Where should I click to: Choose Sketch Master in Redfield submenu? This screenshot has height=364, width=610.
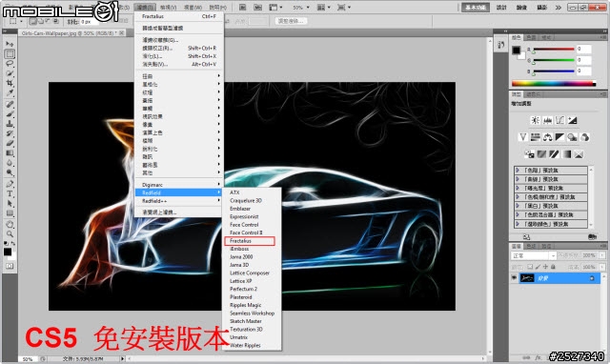(252, 321)
